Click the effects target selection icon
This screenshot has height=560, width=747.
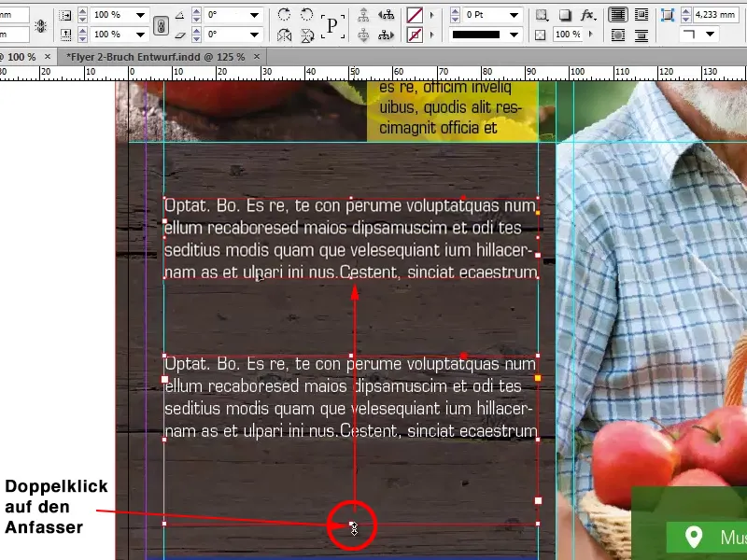tap(542, 15)
